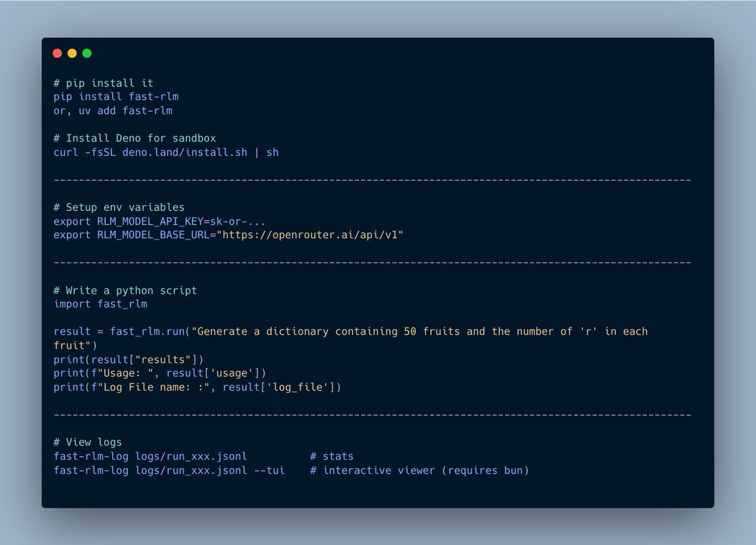The height and width of the screenshot is (545, 756).
Task: Click the 'Log File name' print statement
Action: point(197,387)
